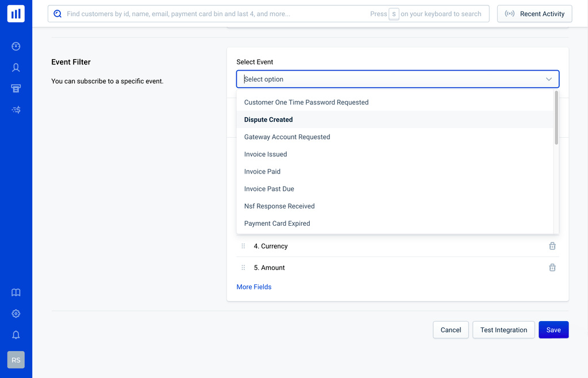The width and height of the screenshot is (588, 378).
Task: Open the automations arrows-dollar sidebar icon
Action: [x=16, y=110]
